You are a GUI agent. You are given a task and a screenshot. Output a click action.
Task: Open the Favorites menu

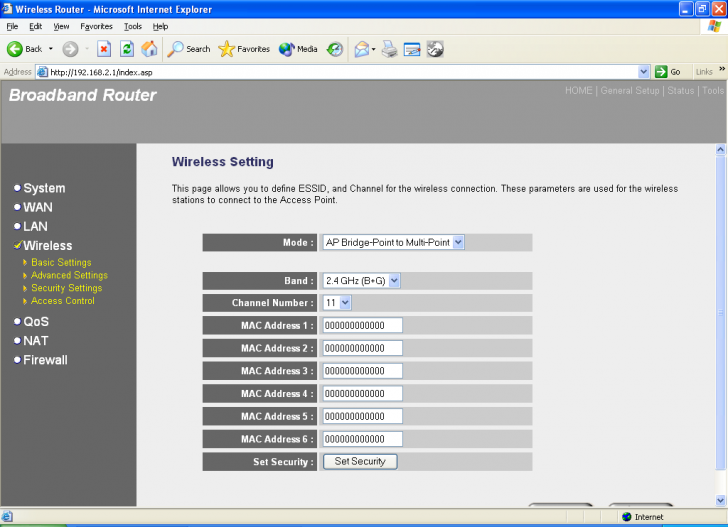[96, 26]
